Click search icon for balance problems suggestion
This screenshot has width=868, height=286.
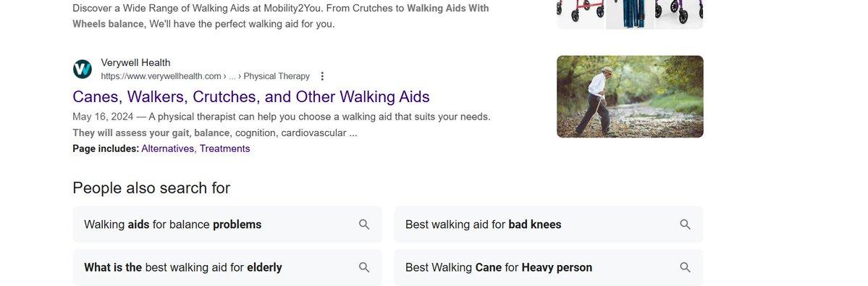tap(363, 224)
